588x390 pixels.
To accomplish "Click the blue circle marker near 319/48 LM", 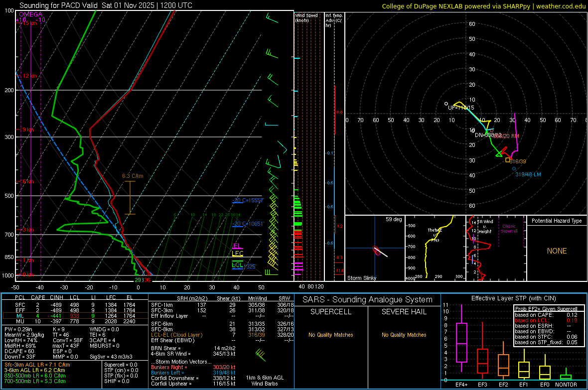I will click(514, 169).
